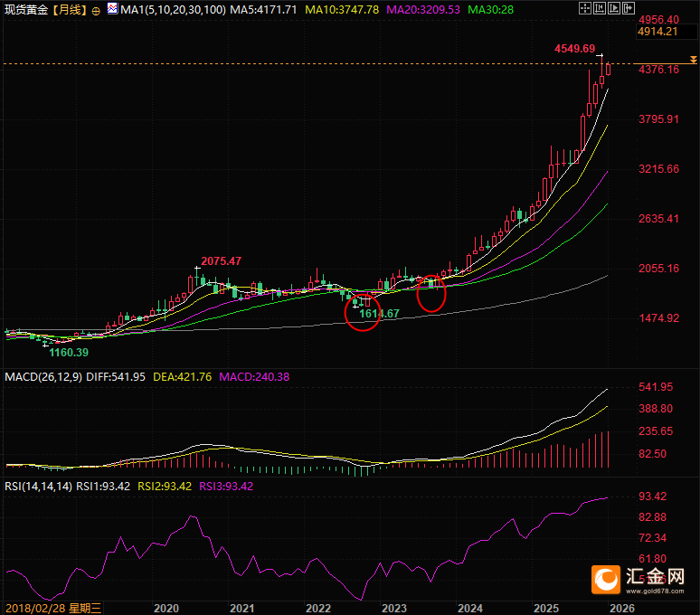The width and height of the screenshot is (700, 615).
Task: Open the indicator chart icon before MA1
Action: click(111, 9)
